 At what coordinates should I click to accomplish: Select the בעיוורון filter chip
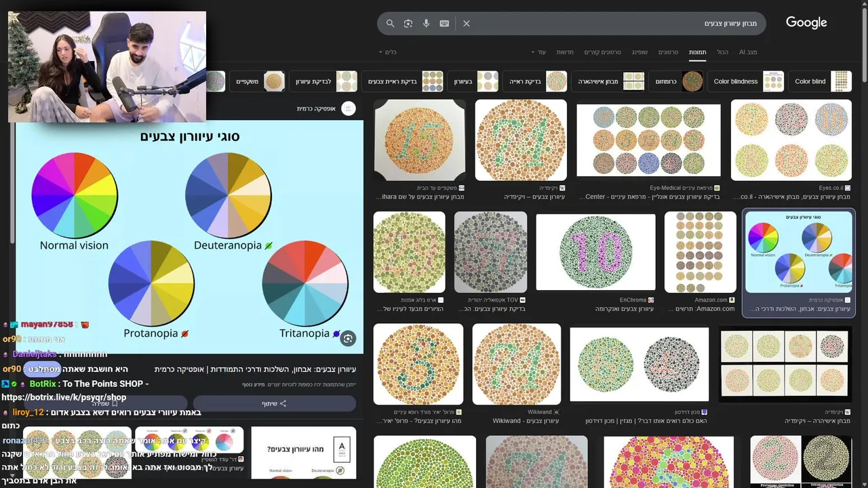pyautogui.click(x=473, y=81)
